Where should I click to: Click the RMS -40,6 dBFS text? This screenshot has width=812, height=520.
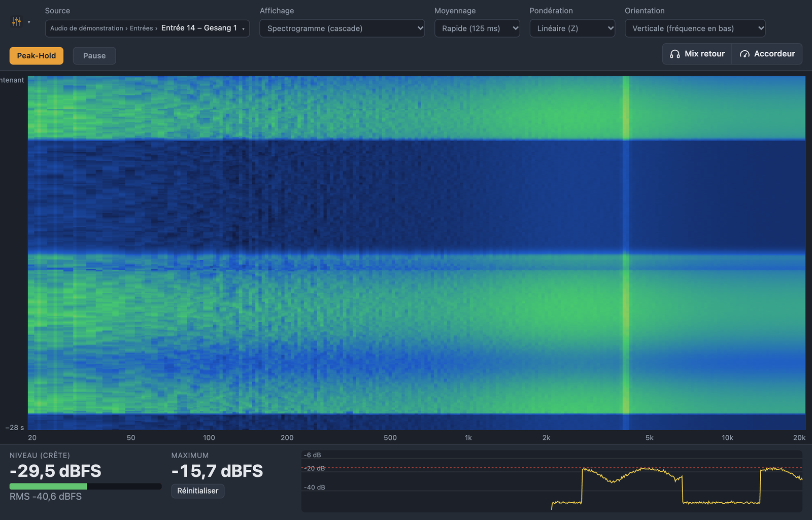[46, 497]
